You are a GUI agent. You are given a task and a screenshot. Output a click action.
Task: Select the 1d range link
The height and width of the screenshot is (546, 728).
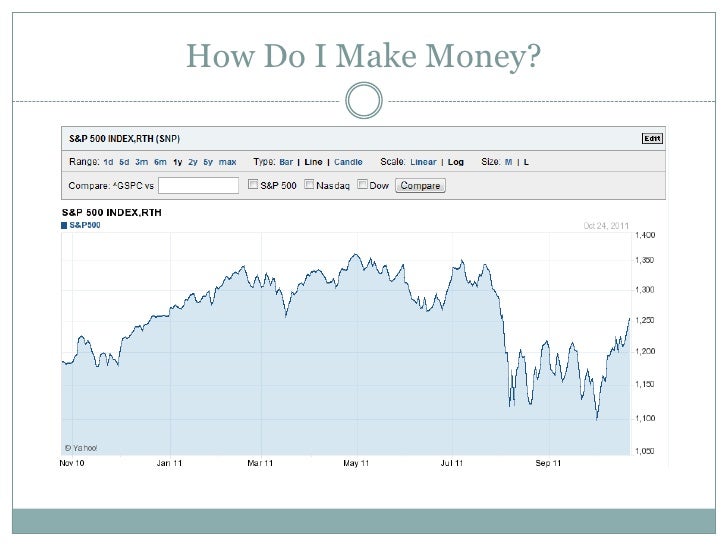pyautogui.click(x=108, y=162)
